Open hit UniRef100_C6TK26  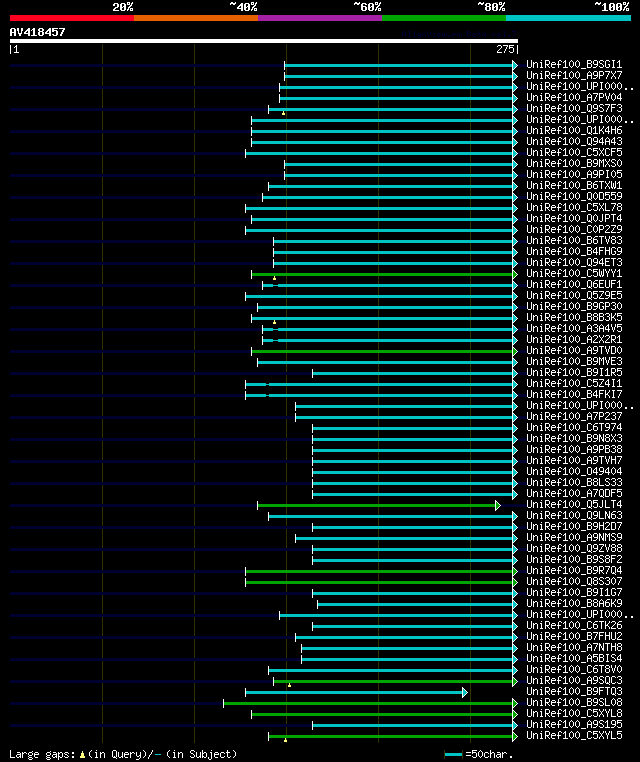click(574, 625)
